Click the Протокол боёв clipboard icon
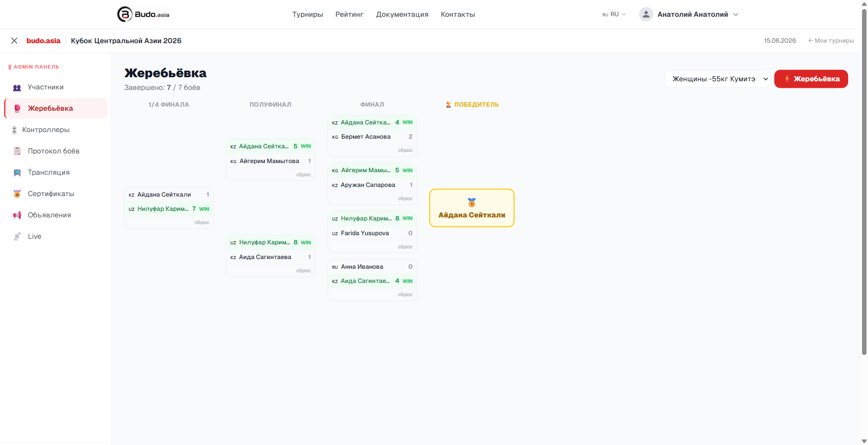Screen dimensions: 868x445 [17, 151]
